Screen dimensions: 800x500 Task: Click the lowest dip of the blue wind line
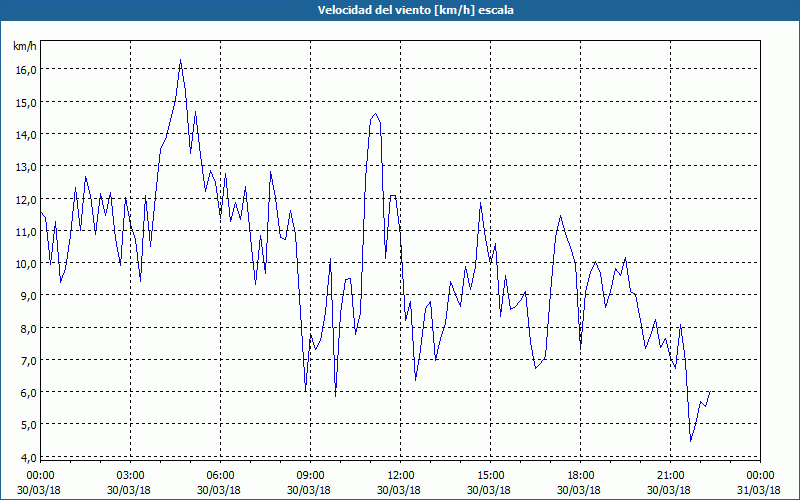[x=691, y=441]
